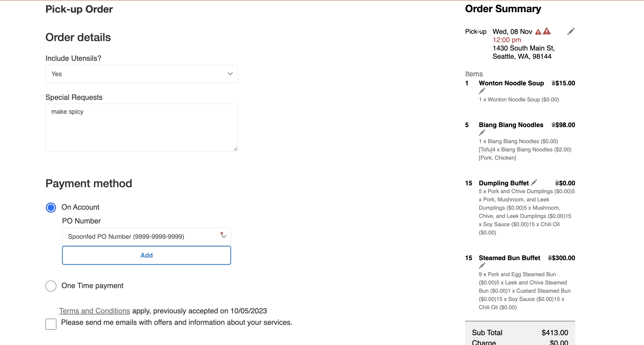Remove Dumpling Buffet using trash icon
The width and height of the screenshot is (644, 345).
pyautogui.click(x=557, y=183)
